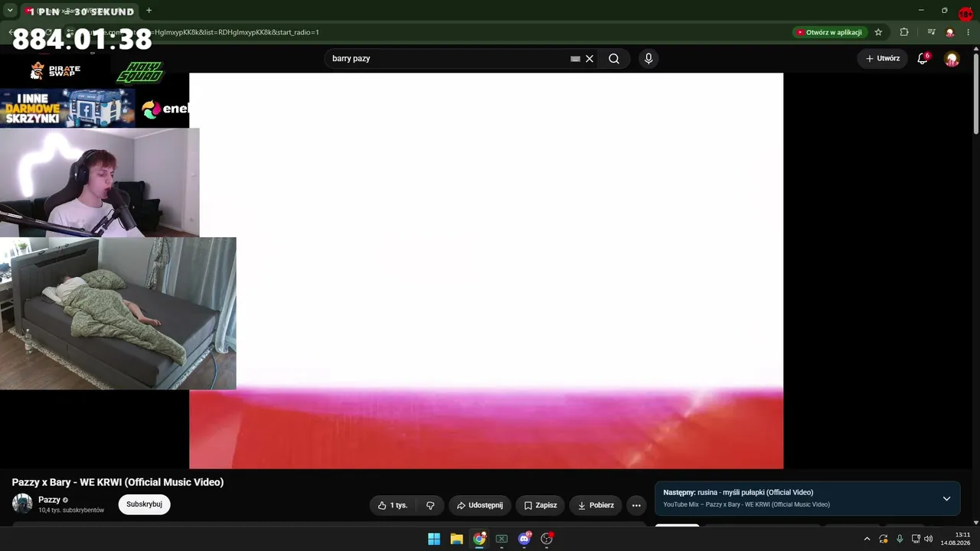Open the Chrome tab search dropdown
The width and height of the screenshot is (980, 551).
coord(10,11)
